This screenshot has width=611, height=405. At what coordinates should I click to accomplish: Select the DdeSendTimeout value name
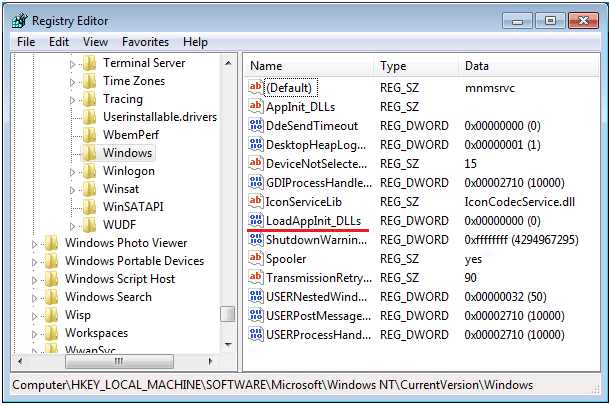coord(312,126)
